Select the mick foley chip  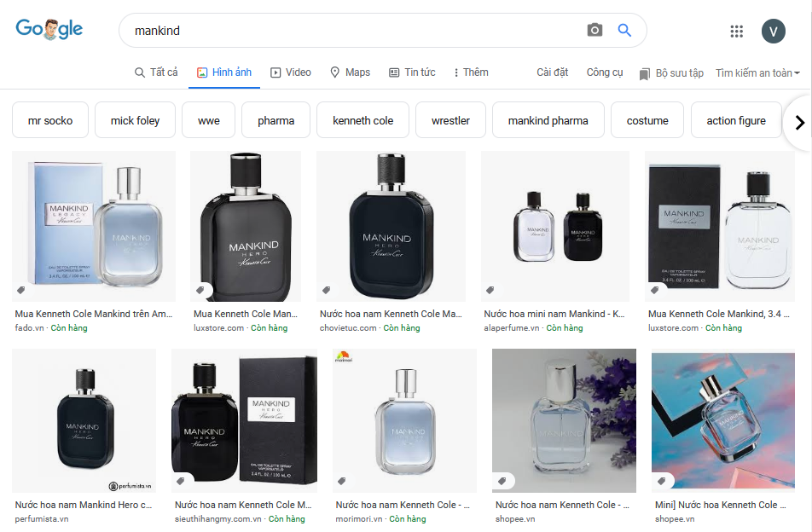click(x=135, y=120)
